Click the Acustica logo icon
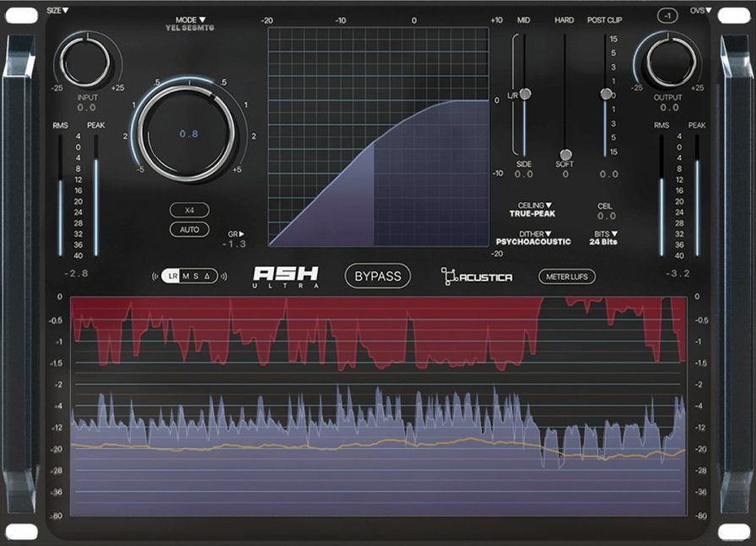 click(449, 276)
